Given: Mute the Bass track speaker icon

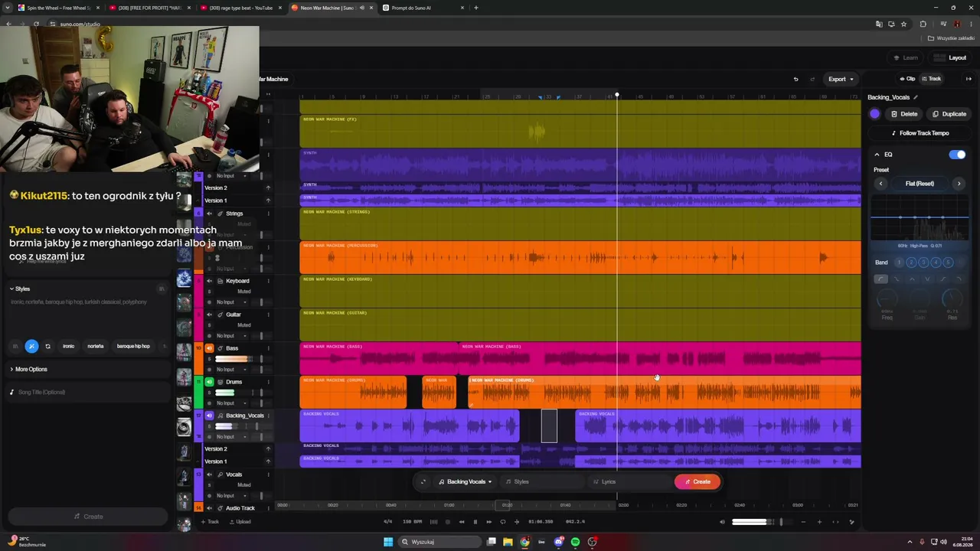Looking at the screenshot, I should coord(209,348).
